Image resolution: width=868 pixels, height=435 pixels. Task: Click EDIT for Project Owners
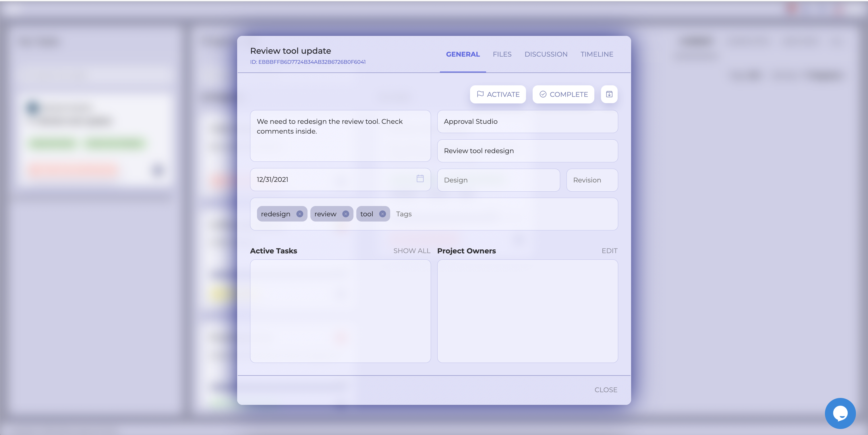(x=609, y=251)
